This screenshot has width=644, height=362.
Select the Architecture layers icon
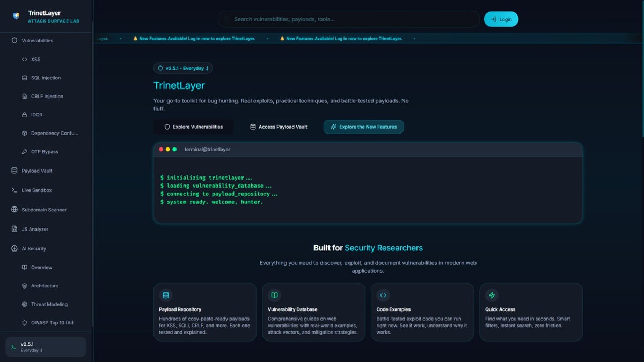click(24, 286)
